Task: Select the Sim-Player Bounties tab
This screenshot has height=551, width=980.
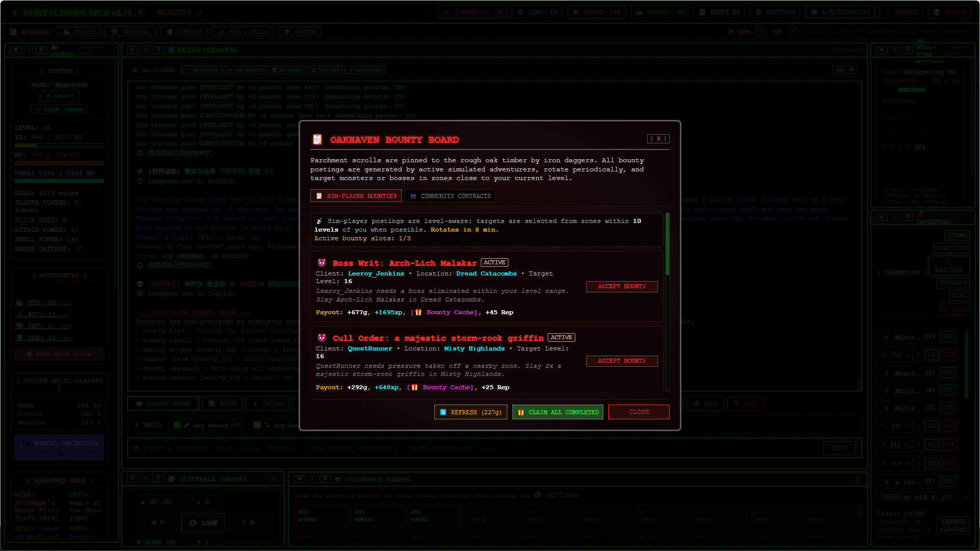Action: [x=356, y=196]
